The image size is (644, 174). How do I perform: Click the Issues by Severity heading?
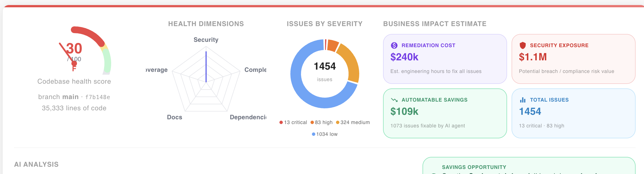325,24
